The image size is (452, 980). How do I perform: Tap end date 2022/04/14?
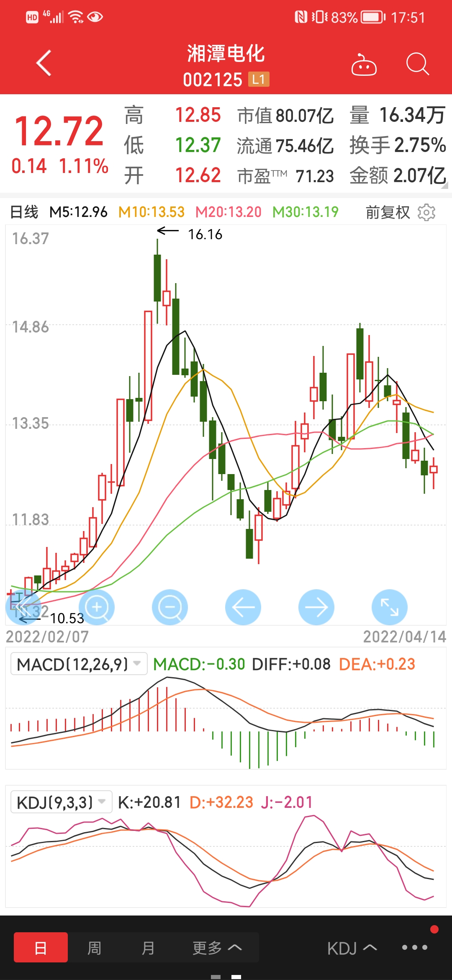[x=405, y=637]
